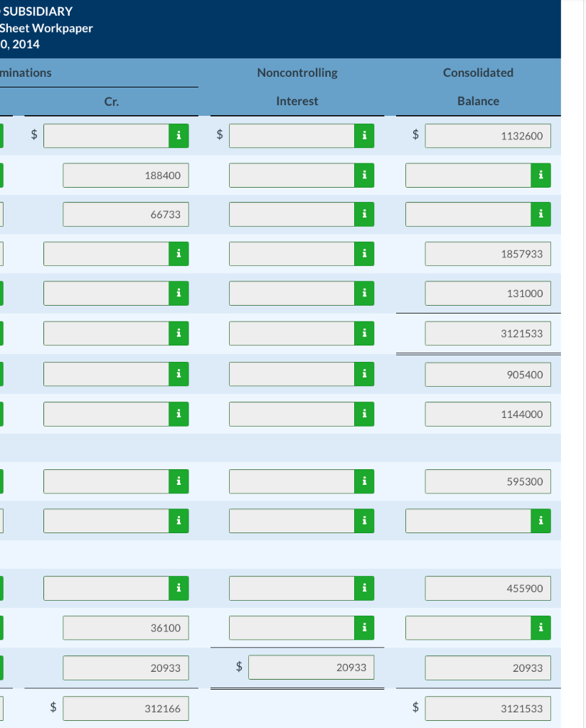Screen dimensions: 586x728
Task: Click the Consolidated column header text
Action: [x=479, y=73]
